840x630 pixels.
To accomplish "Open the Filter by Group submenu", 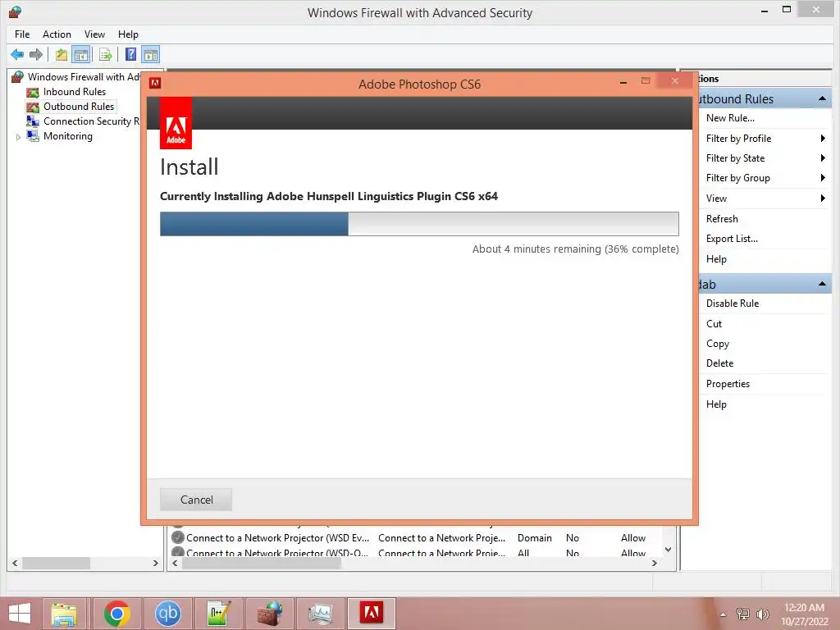I will click(x=765, y=178).
